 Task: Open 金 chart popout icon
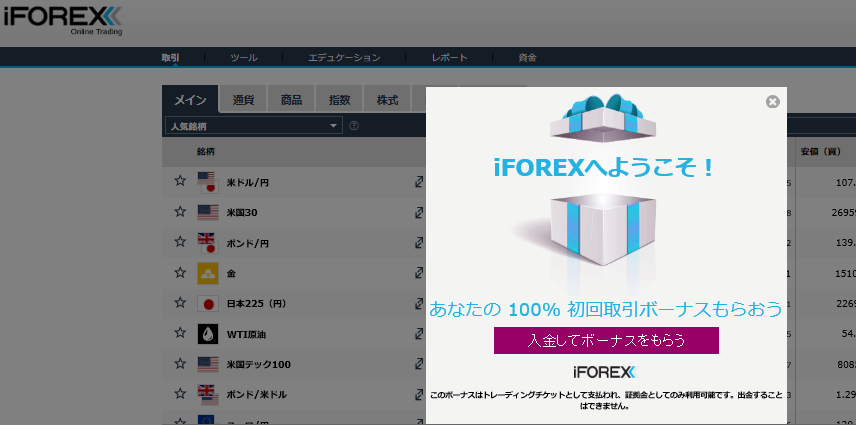419,273
